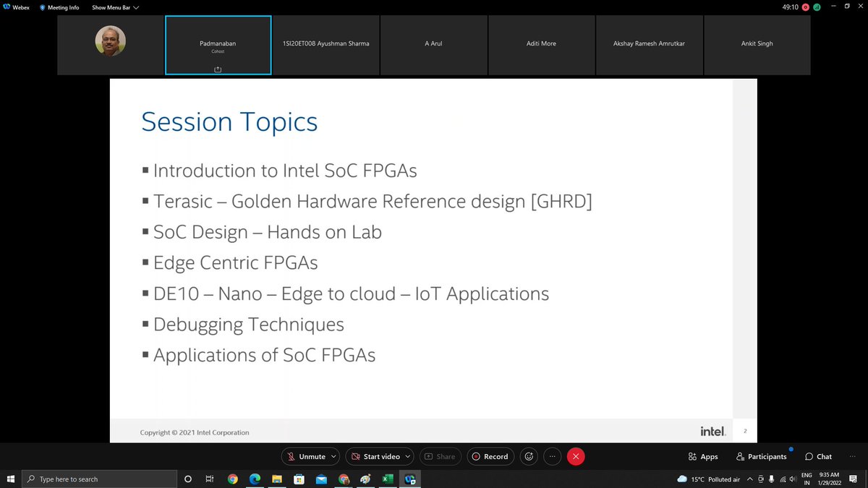Open weather widget showing 15°C Polluted air

click(x=709, y=479)
